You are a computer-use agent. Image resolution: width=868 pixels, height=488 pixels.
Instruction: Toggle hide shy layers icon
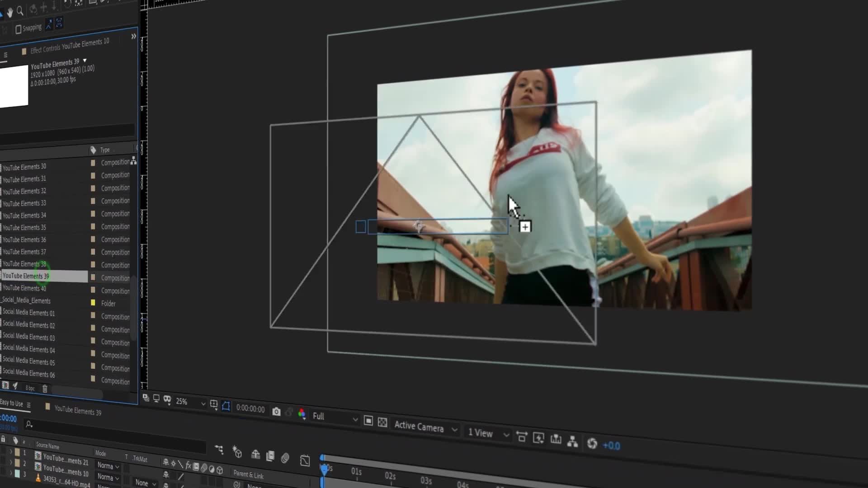coord(255,455)
